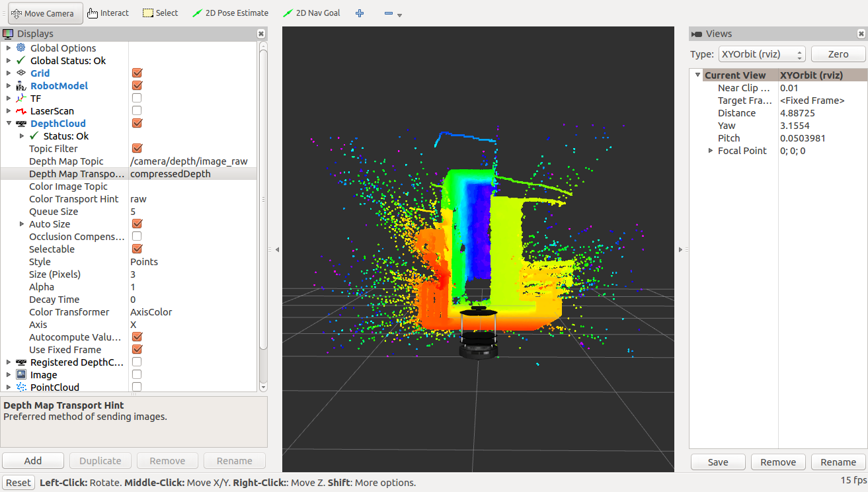
Task: Expand the Grid display row
Action: coord(8,73)
